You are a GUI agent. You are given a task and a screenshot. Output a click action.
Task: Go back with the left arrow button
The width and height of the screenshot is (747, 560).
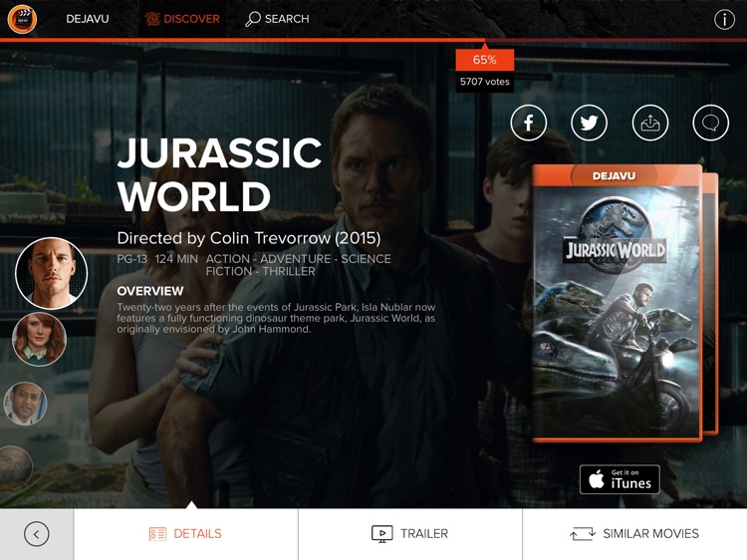coord(37,534)
